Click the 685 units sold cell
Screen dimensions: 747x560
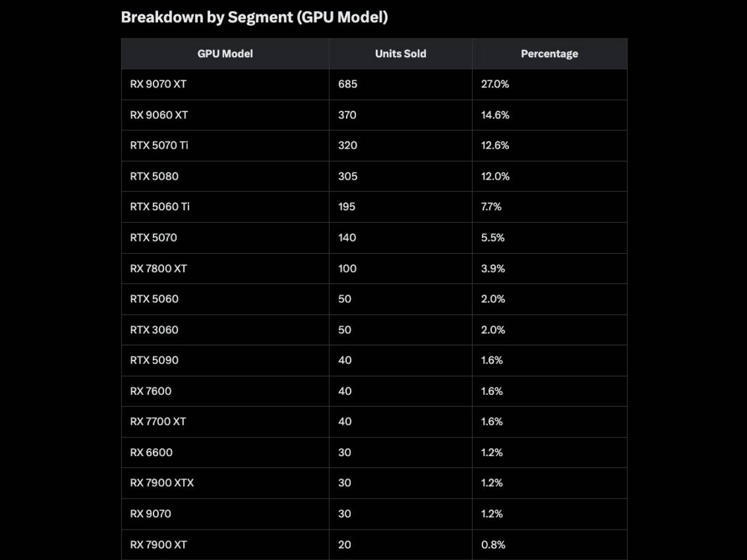(348, 84)
